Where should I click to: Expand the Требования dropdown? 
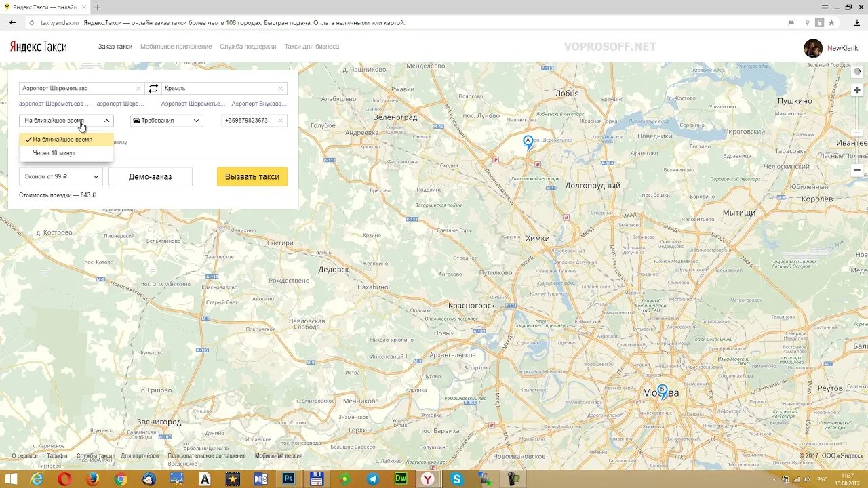167,121
